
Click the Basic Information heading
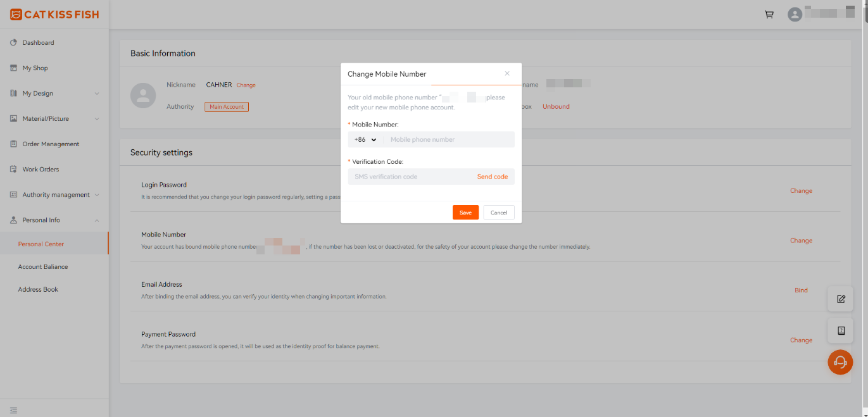163,53
